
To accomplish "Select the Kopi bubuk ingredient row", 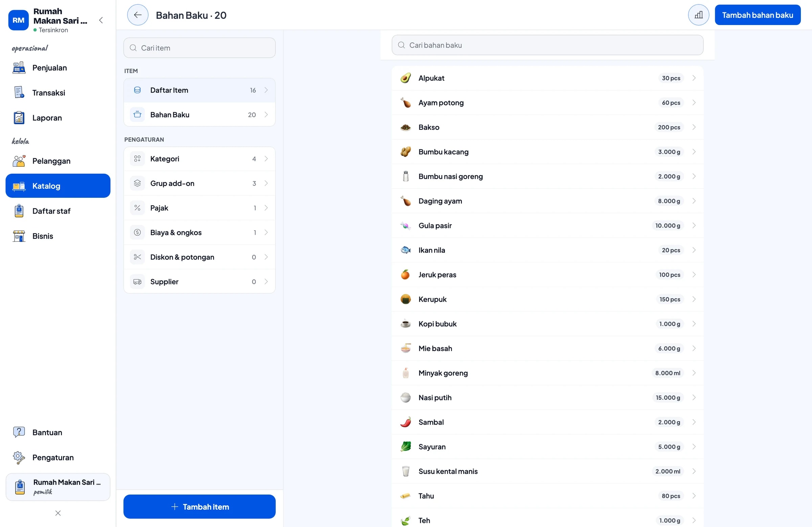I will 547,324.
